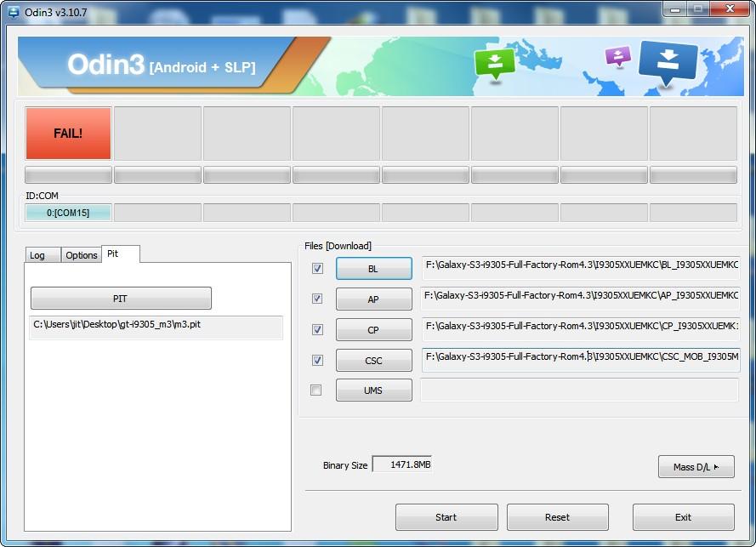Click the Binary Size value 1471.8MB
The width and height of the screenshot is (756, 547).
pyautogui.click(x=402, y=464)
